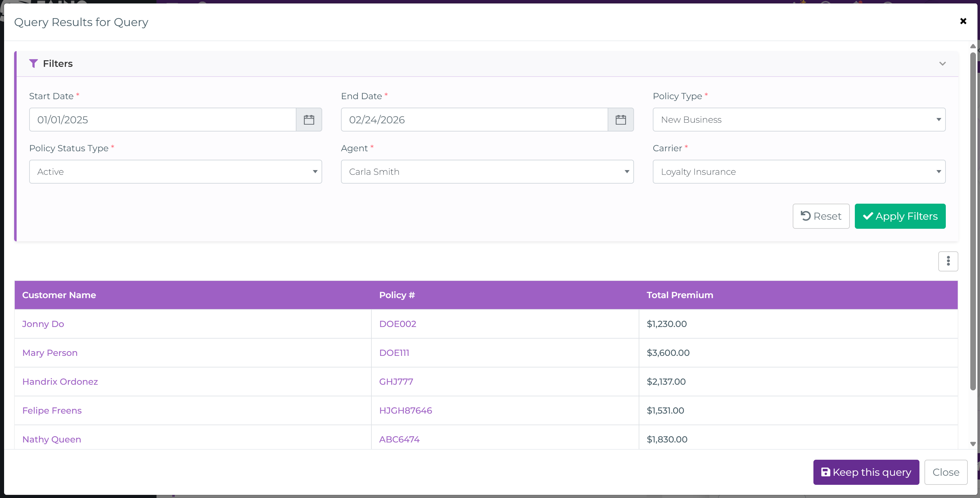
Task: Open the Start Date calendar picker
Action: tap(309, 120)
